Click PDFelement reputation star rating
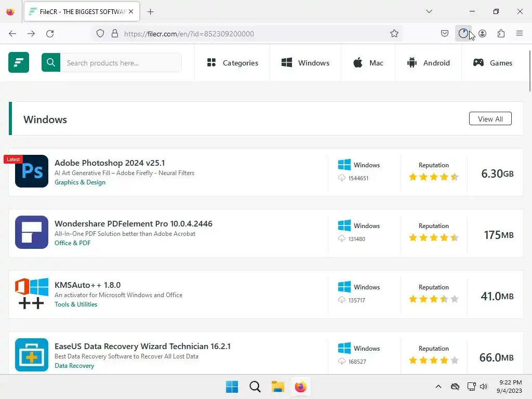 point(434,237)
